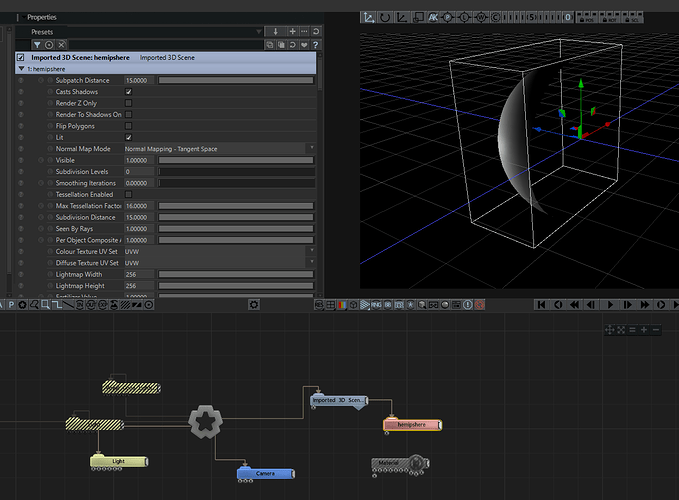679x500 pixels.
Task: Click the red circular icon in bottom toolbar
Action: tap(479, 305)
